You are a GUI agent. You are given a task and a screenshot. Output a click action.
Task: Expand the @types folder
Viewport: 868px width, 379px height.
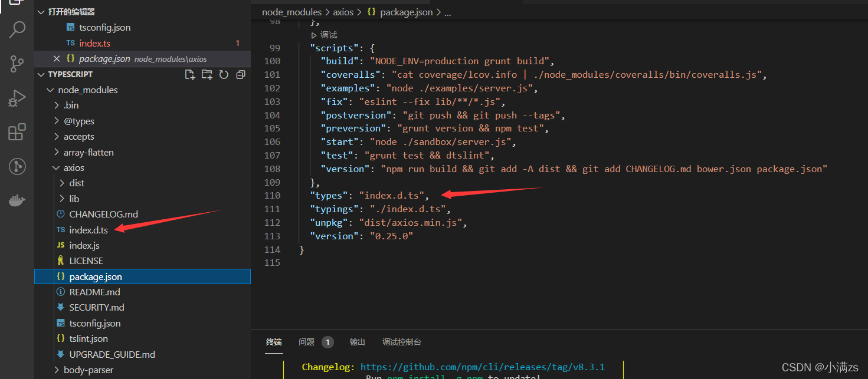[57, 121]
